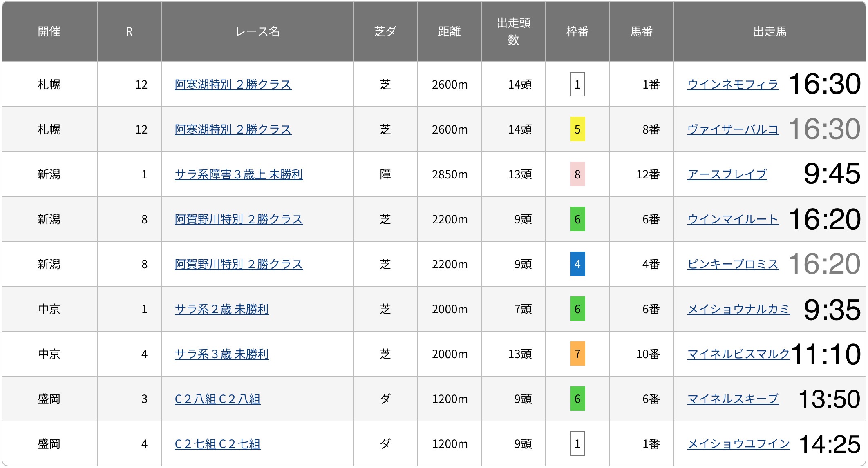Click the 出走馬 column header
Viewport: 868px width, 468px height.
point(770,31)
